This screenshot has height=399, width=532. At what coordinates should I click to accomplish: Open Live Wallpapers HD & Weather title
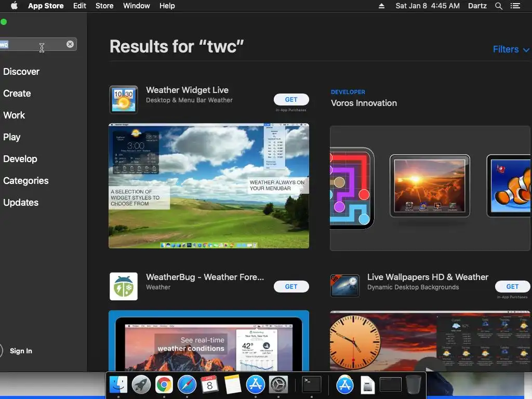[x=428, y=277]
